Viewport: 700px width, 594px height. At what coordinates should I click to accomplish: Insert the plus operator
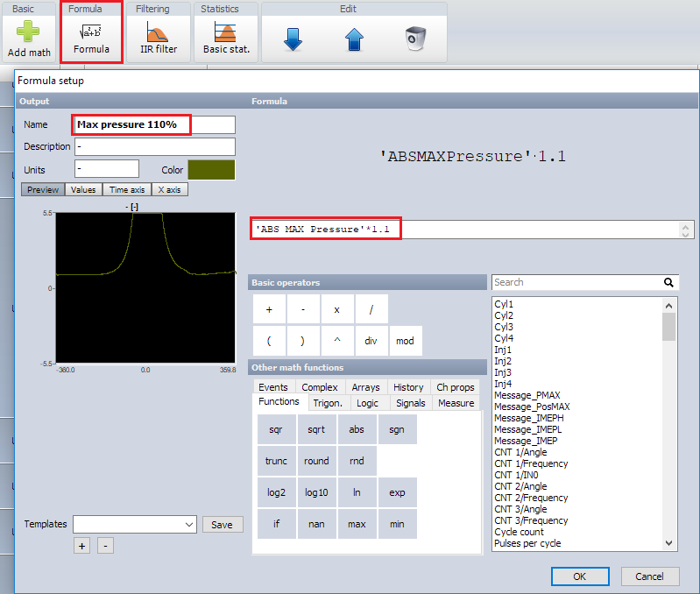[269, 308]
